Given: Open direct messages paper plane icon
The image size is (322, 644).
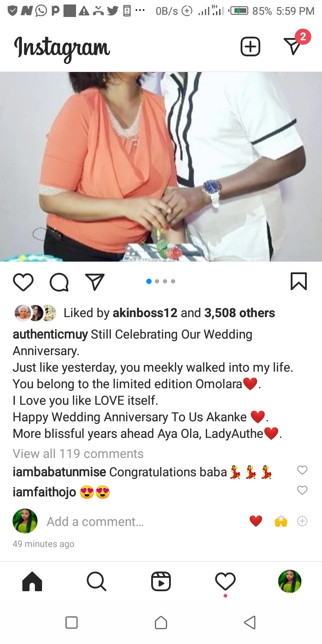Looking at the screenshot, I should 292,46.
